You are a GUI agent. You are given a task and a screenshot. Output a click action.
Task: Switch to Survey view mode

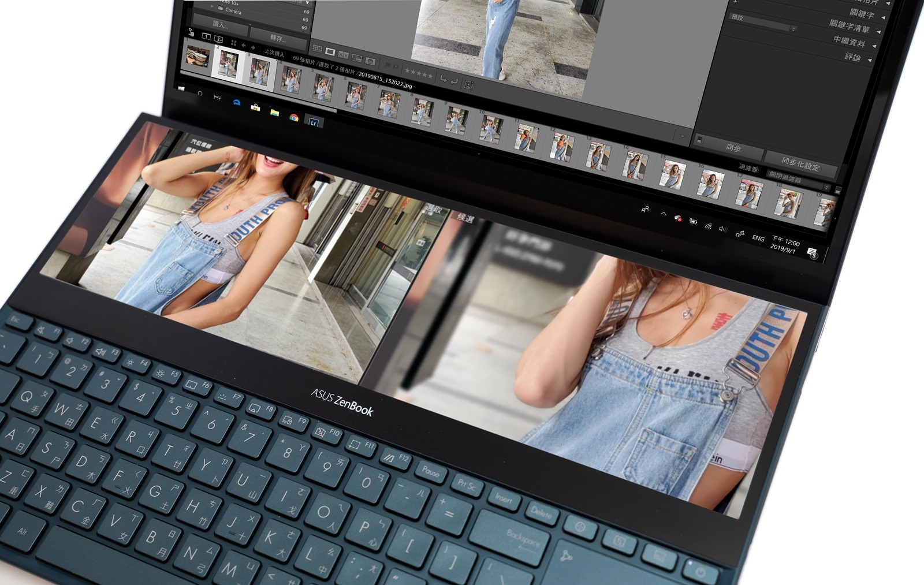click(357, 58)
